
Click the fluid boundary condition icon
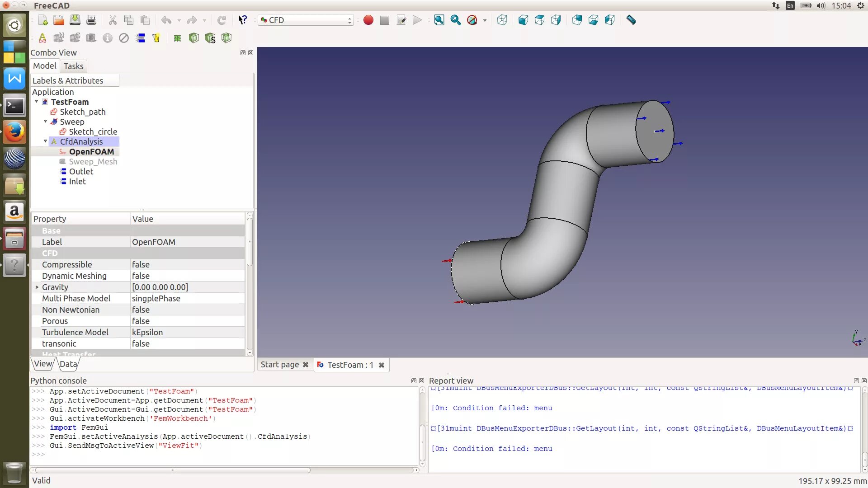pos(141,38)
